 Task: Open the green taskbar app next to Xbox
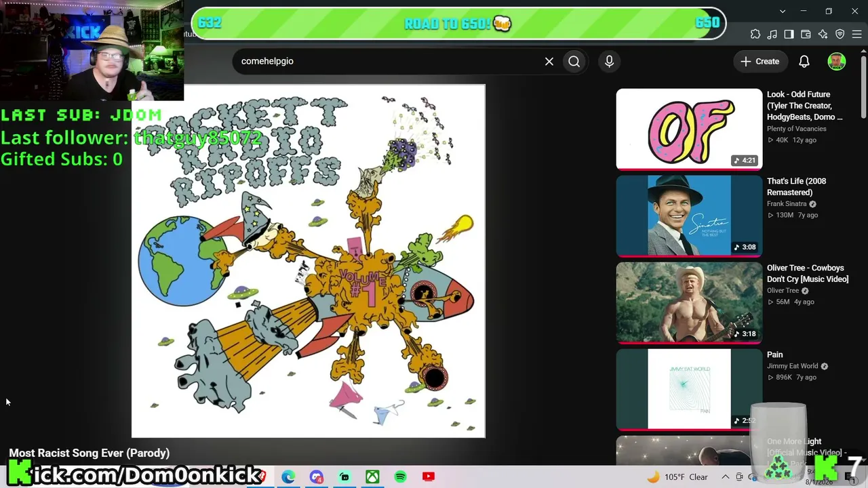[344, 477]
